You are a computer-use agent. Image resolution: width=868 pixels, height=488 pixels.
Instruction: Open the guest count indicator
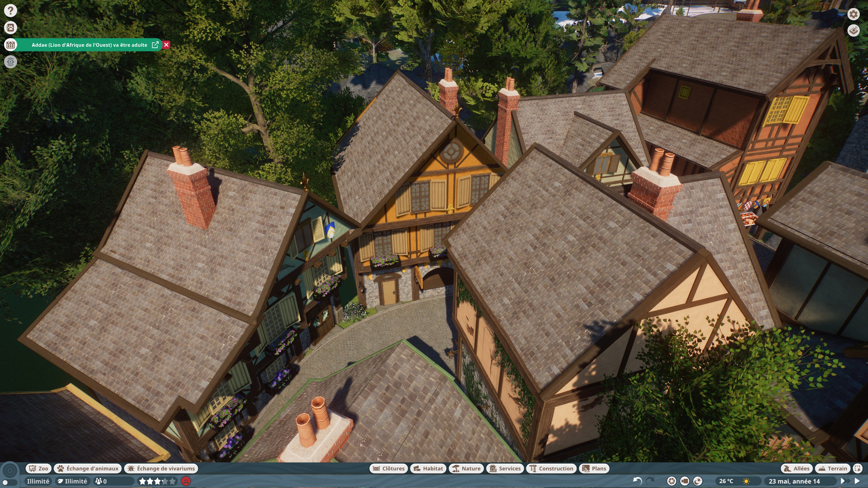point(113,481)
